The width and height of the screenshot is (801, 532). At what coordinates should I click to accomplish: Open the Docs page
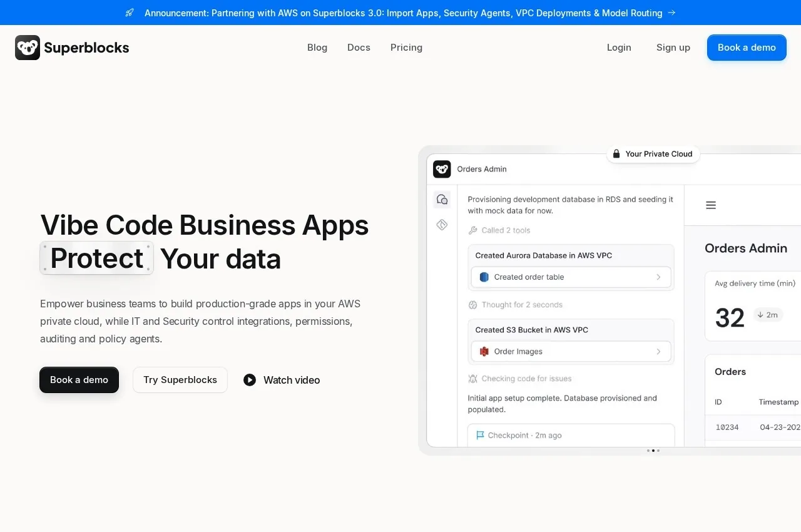click(x=359, y=48)
